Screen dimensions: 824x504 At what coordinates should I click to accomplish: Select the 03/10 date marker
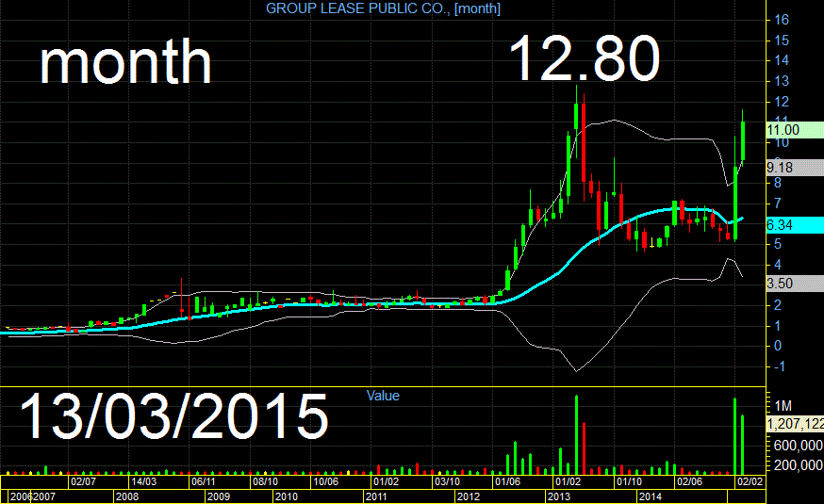point(447,481)
